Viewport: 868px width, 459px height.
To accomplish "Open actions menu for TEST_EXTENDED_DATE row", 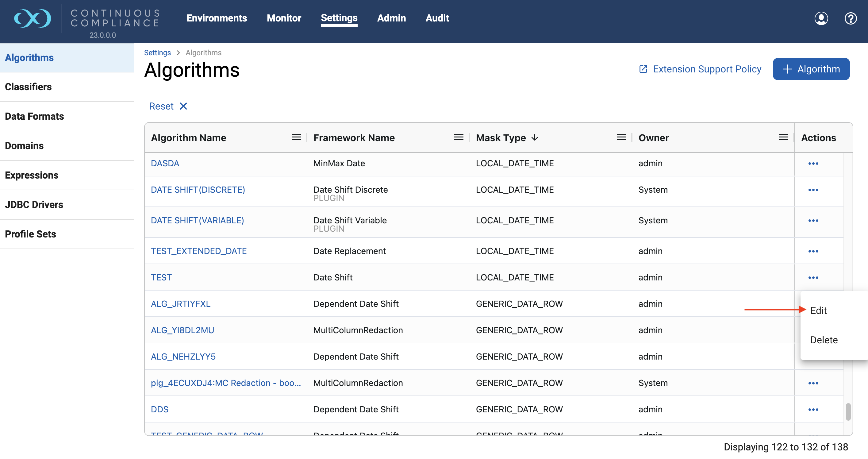I will pyautogui.click(x=813, y=251).
